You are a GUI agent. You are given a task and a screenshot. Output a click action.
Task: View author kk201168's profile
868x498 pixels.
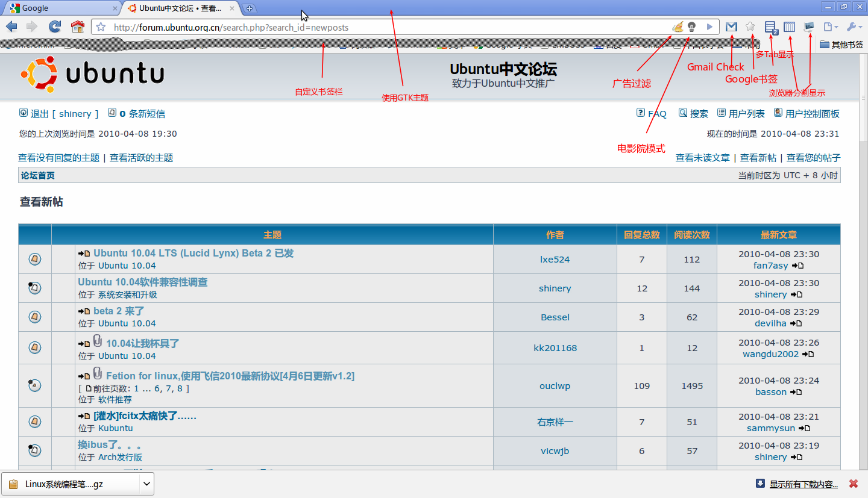555,348
